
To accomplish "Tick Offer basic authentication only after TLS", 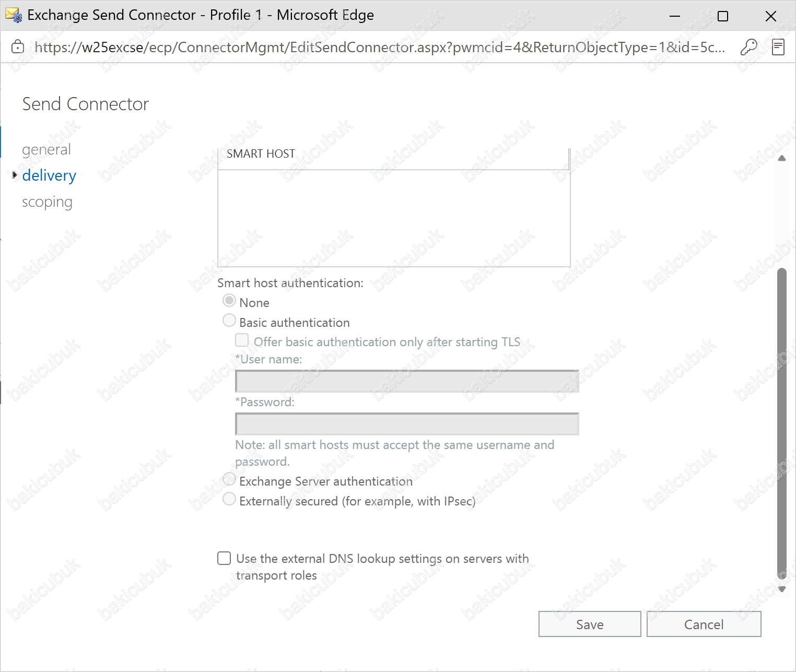I will click(242, 340).
